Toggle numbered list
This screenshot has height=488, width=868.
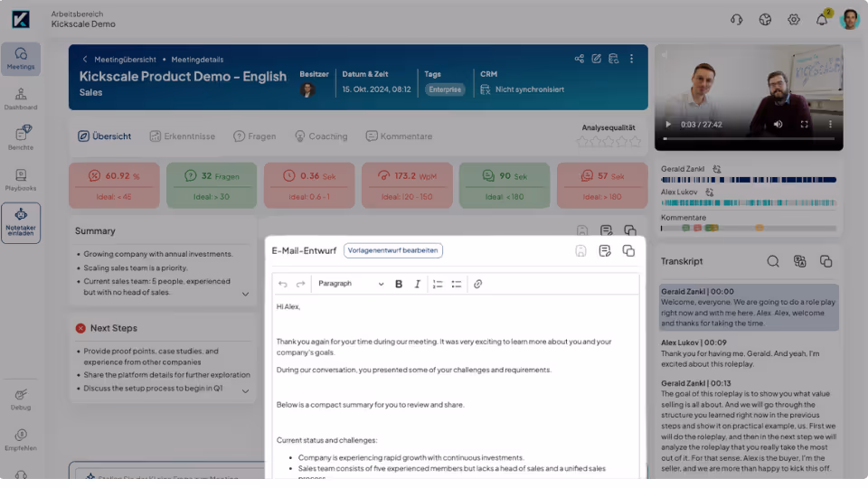(438, 284)
